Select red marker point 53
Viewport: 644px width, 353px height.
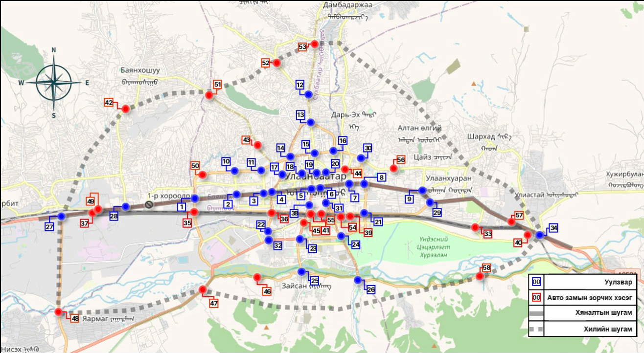[315, 44]
